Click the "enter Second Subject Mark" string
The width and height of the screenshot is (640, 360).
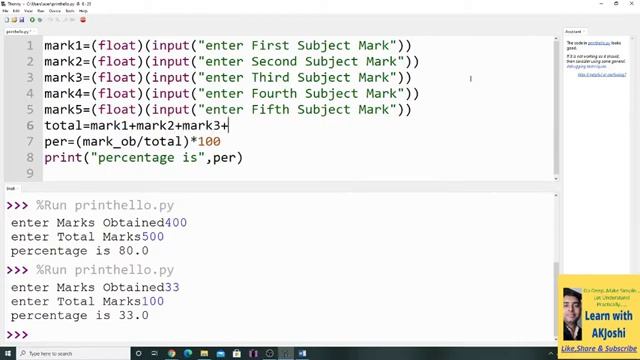click(x=300, y=62)
